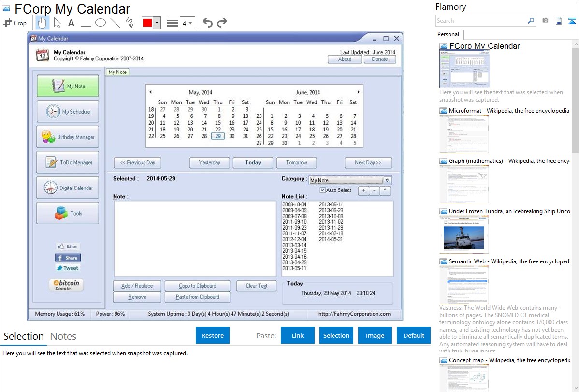The width and height of the screenshot is (579, 392).
Task: Switch to the Selection tab
Action: point(24,336)
